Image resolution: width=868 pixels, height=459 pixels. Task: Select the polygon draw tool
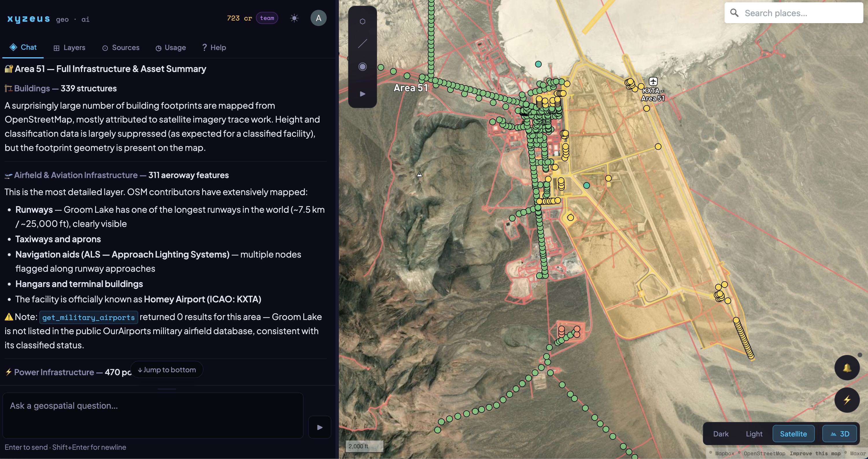coord(362,22)
